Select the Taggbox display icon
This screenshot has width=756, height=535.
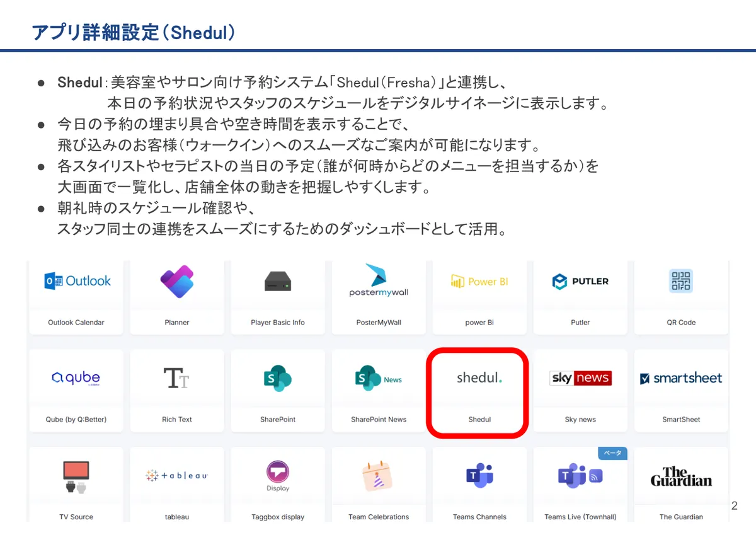pyautogui.click(x=278, y=476)
